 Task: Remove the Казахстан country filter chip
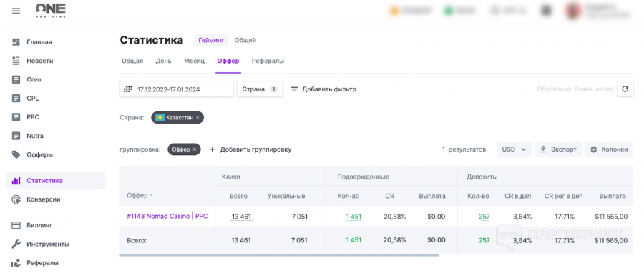tap(197, 118)
